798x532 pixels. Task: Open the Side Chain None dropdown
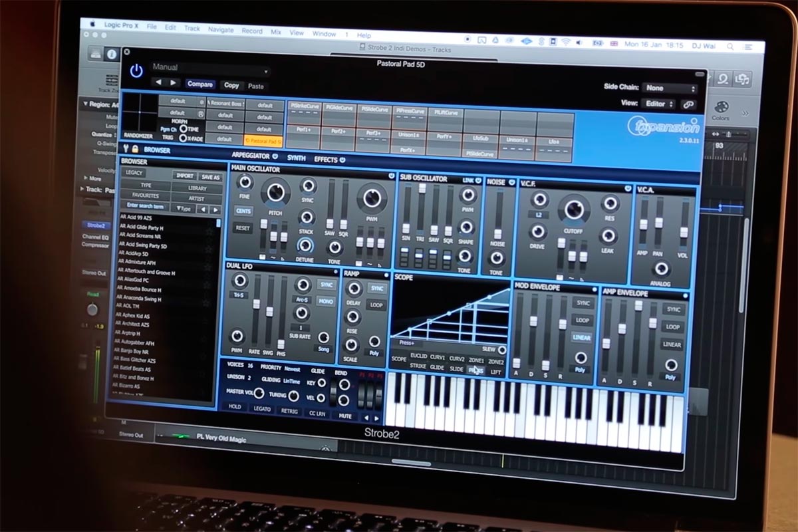pos(670,88)
